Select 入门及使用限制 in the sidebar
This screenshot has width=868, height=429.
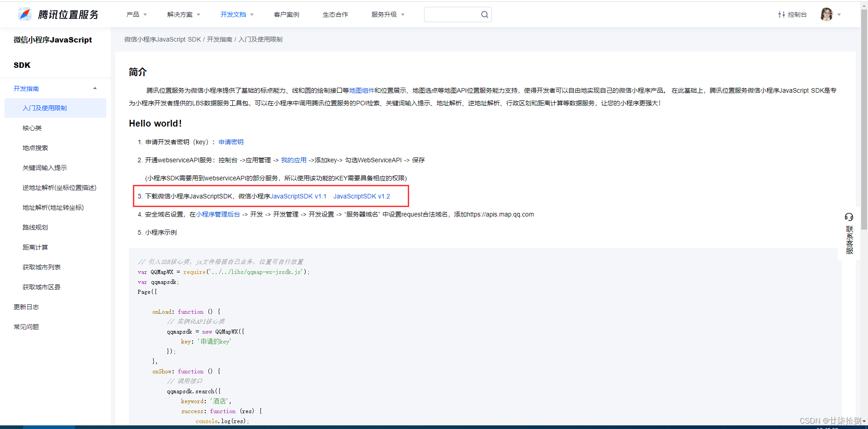[x=55, y=108]
